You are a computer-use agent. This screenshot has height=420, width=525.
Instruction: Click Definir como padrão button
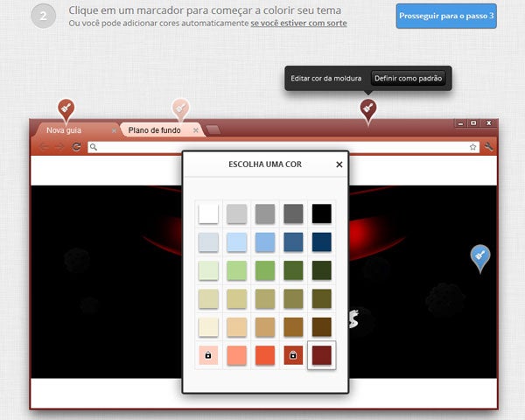click(409, 79)
